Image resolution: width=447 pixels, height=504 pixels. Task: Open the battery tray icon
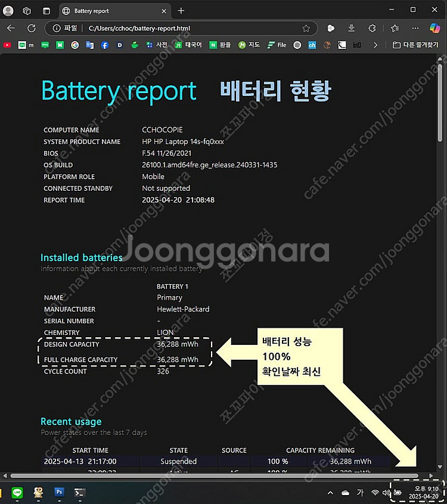coord(398,493)
